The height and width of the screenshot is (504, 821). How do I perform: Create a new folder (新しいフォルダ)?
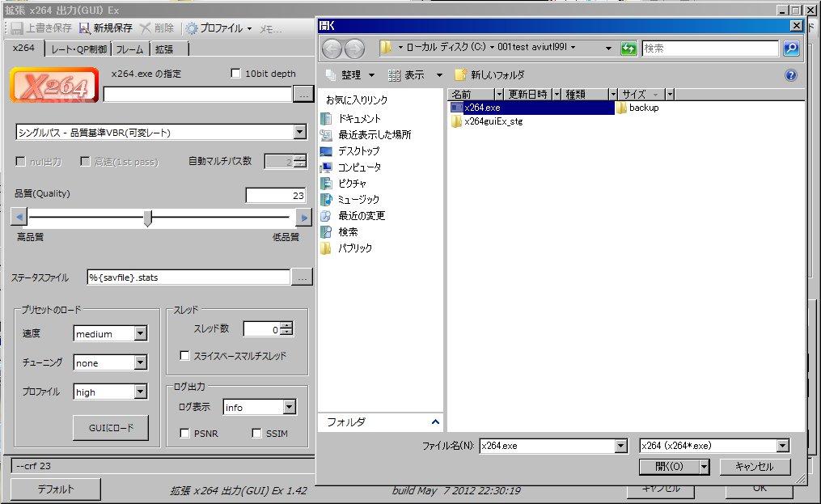point(489,75)
